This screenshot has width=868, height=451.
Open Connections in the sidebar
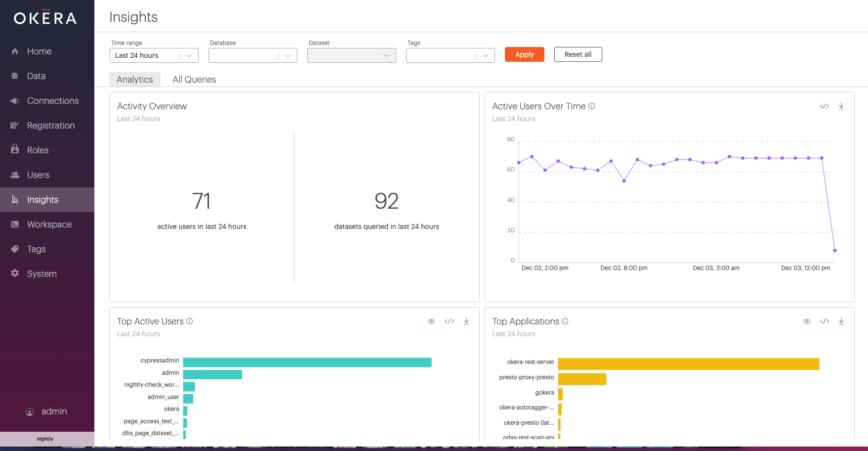(x=52, y=101)
